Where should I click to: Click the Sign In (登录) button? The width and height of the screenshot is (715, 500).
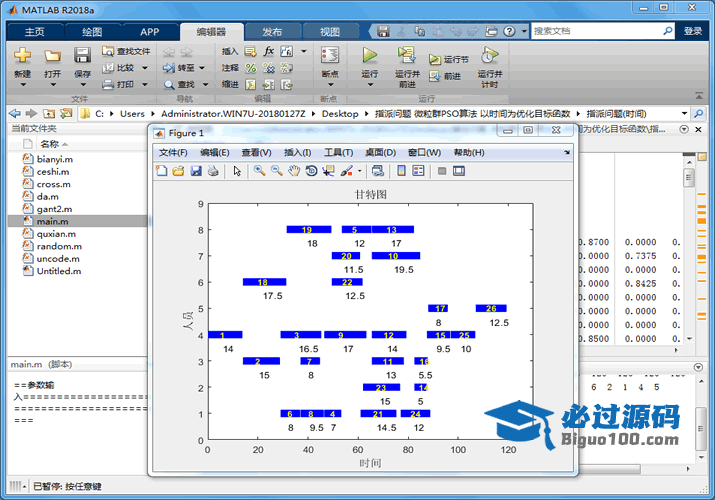pos(693,31)
